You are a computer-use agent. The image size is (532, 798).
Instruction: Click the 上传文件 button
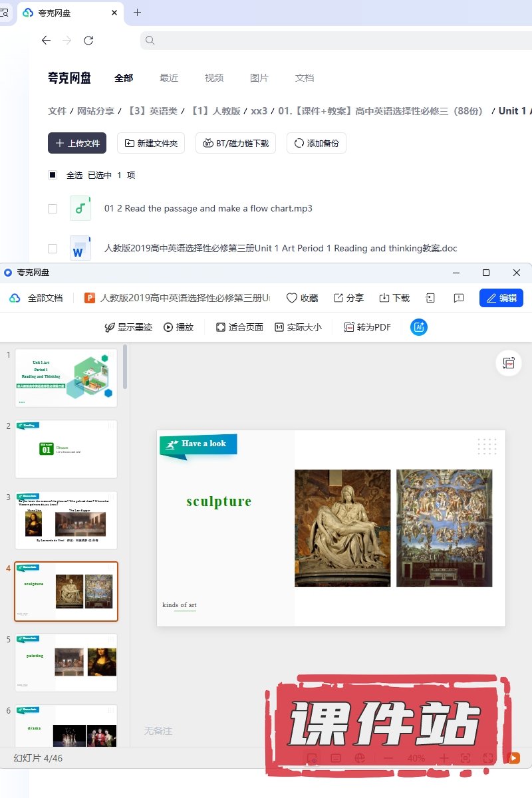point(77,143)
